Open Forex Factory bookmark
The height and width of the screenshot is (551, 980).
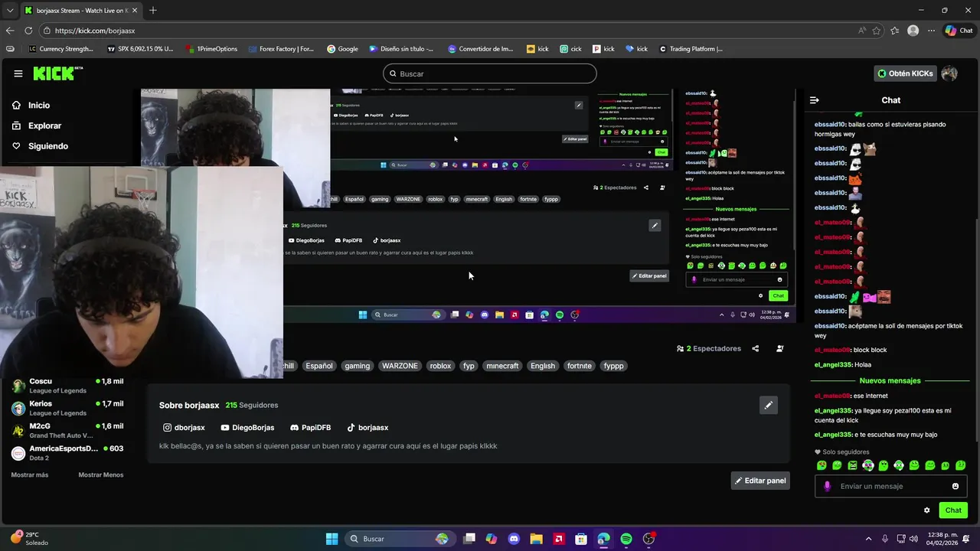tap(280, 49)
